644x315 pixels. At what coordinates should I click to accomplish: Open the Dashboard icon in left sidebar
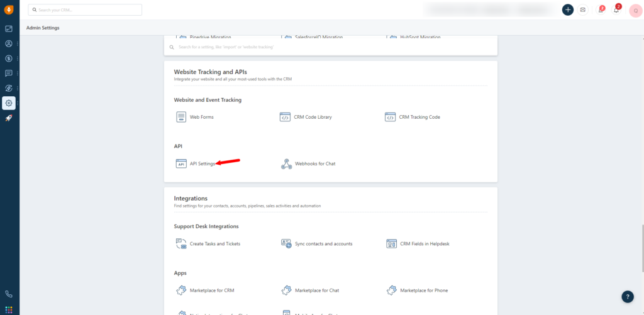(x=9, y=29)
